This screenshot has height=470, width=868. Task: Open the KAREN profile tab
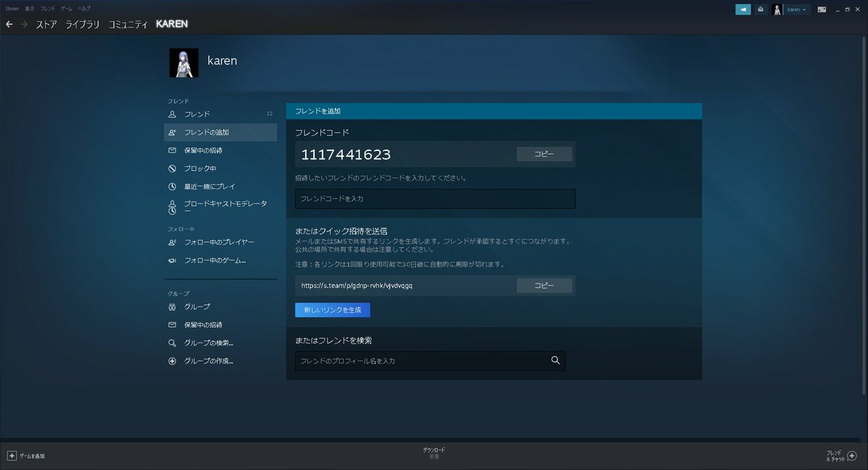(171, 24)
